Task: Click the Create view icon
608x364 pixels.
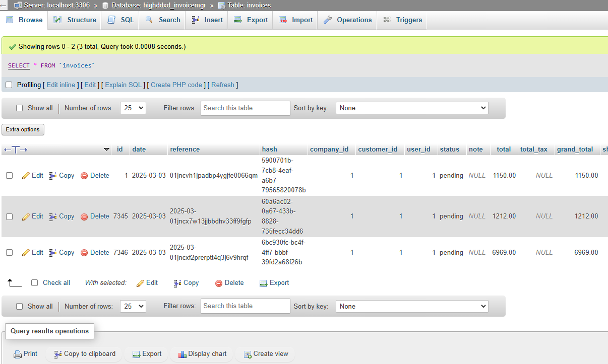Action: (248, 354)
